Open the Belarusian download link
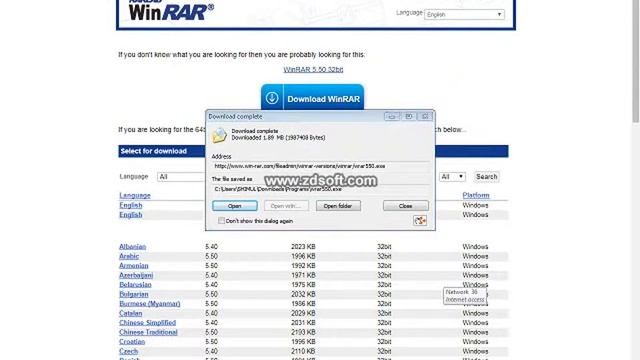 (x=135, y=284)
